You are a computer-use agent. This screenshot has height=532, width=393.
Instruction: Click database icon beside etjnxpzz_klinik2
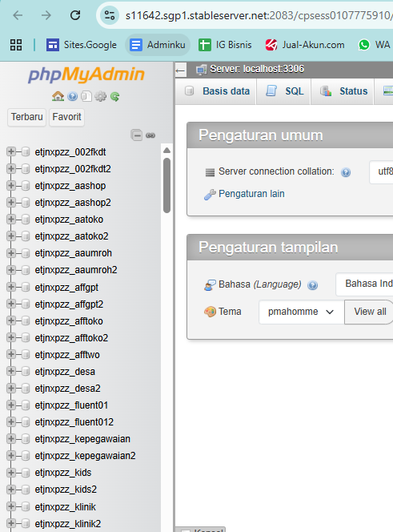(26, 523)
